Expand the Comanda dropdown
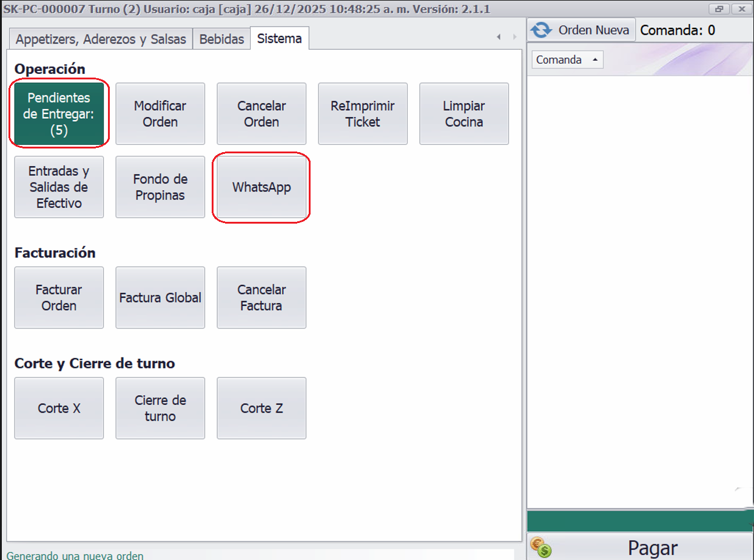754x560 pixels. [567, 59]
